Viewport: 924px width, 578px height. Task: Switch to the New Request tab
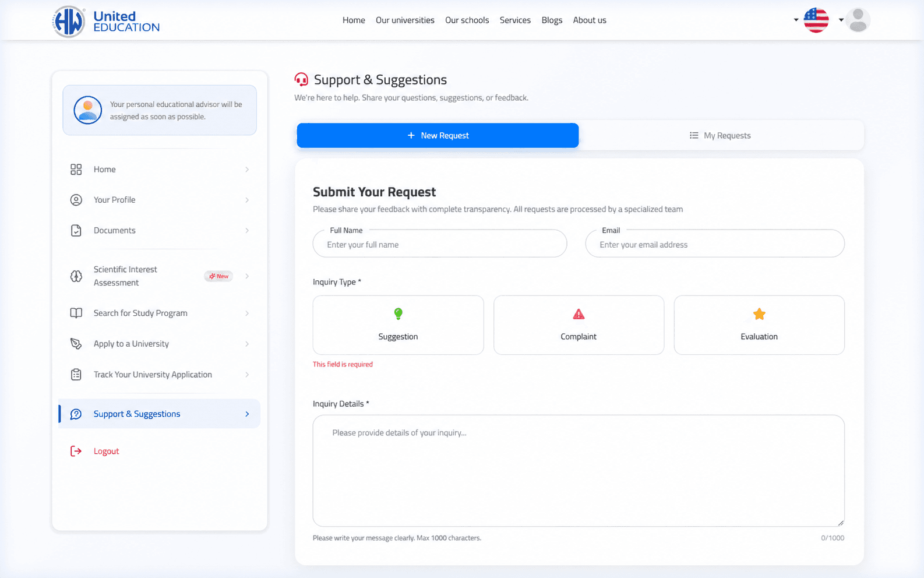[x=438, y=135]
